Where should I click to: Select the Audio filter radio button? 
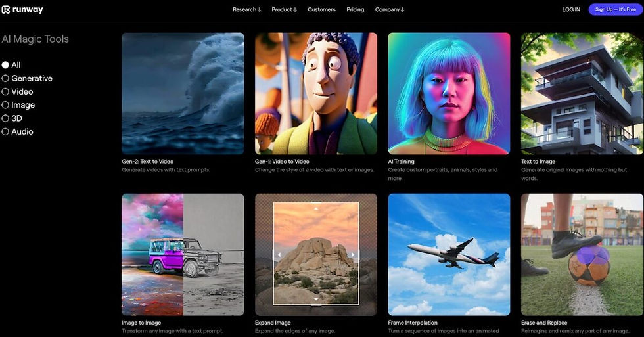tap(5, 132)
